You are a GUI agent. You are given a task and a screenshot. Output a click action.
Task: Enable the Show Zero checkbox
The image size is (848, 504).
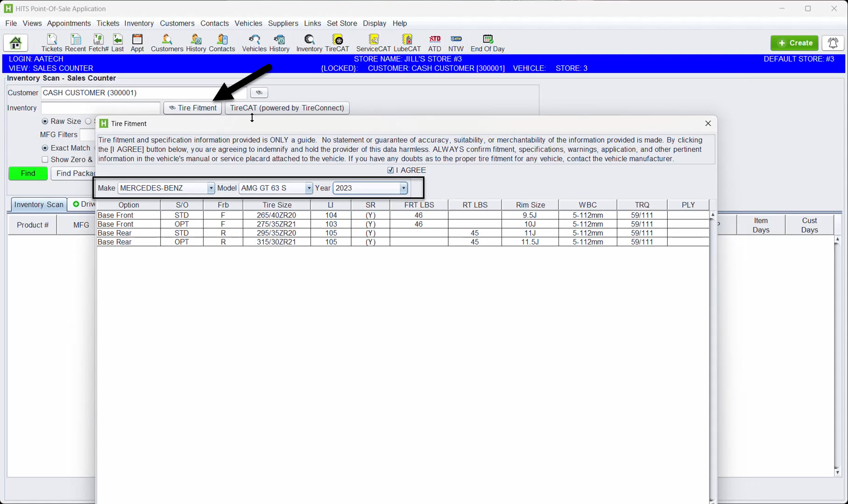pos(45,160)
